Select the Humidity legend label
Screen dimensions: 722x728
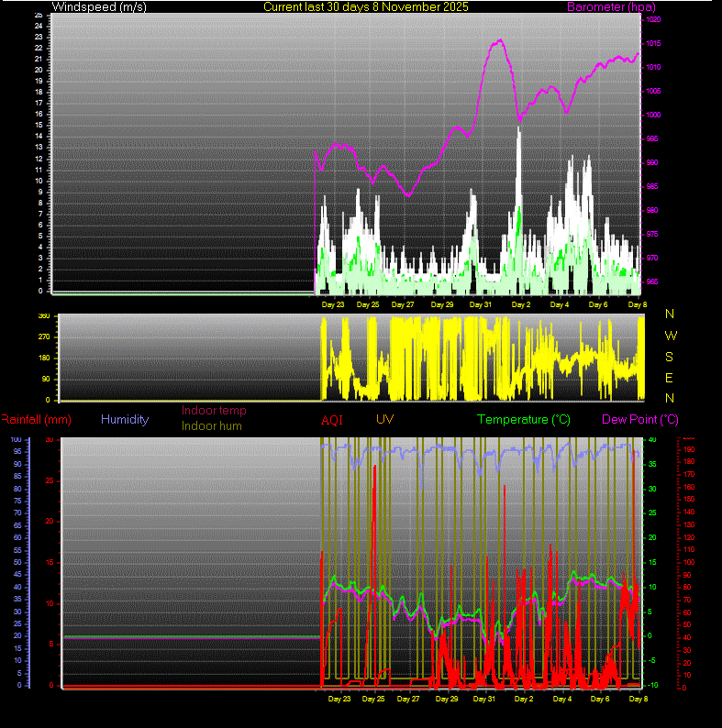pos(125,419)
